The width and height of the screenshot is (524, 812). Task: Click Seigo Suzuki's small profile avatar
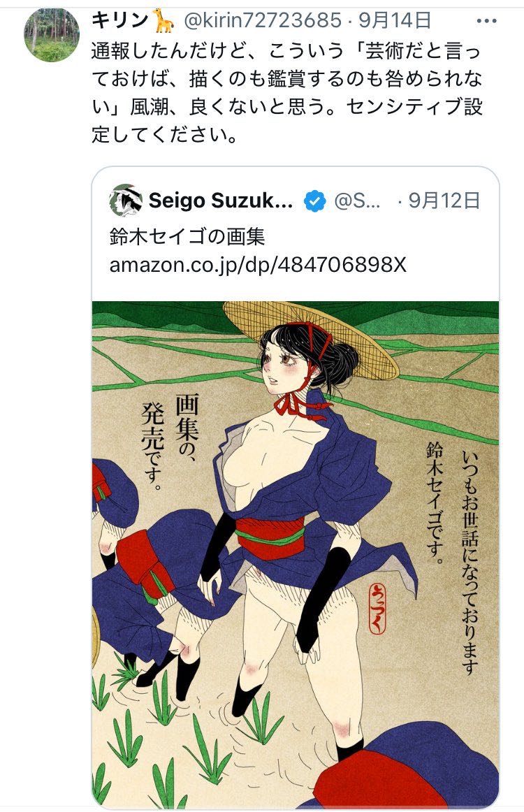pyautogui.click(x=126, y=201)
